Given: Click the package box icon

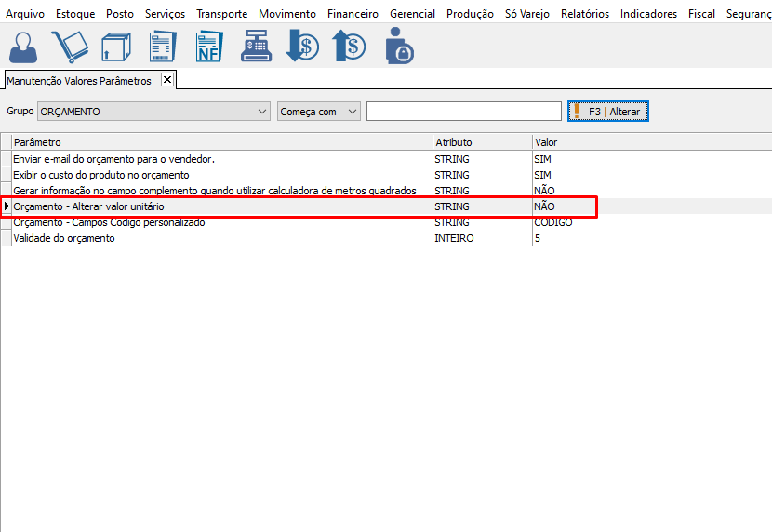Looking at the screenshot, I should coord(115,47).
